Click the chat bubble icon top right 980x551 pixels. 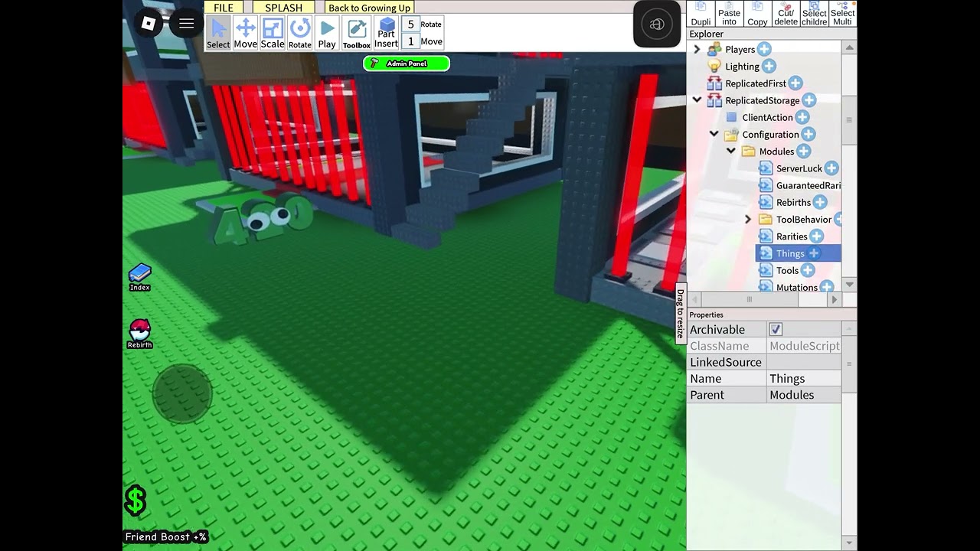657,24
